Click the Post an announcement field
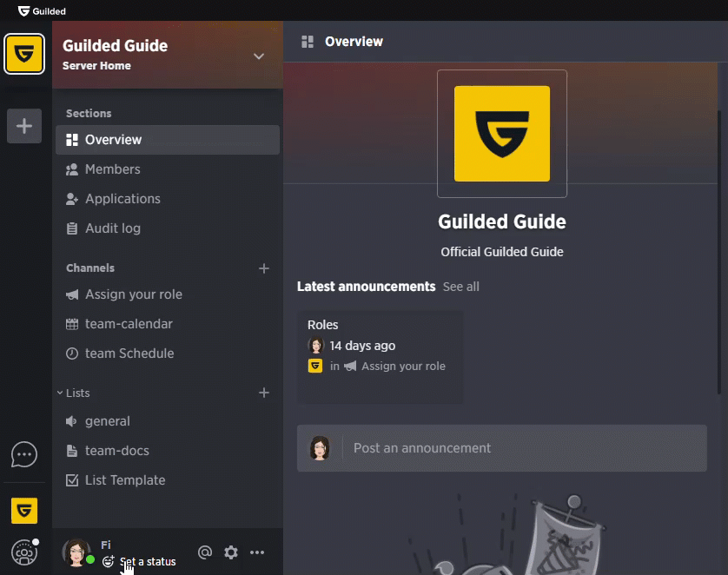 pos(502,448)
